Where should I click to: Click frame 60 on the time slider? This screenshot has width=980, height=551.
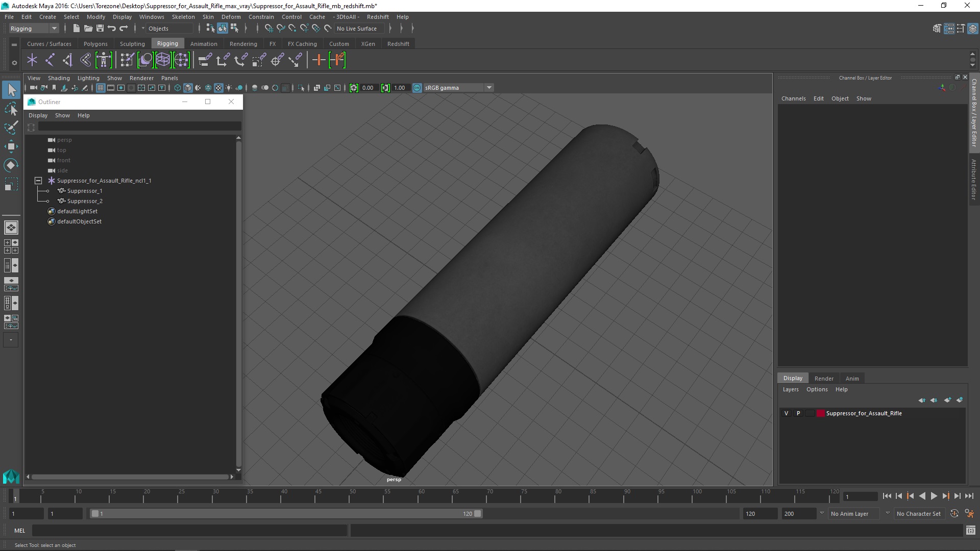click(422, 496)
